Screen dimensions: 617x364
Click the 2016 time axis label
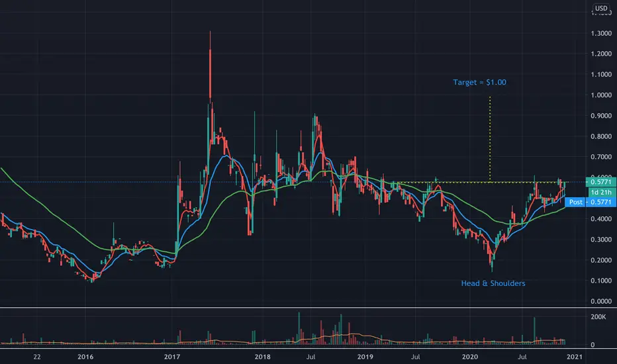pos(85,357)
